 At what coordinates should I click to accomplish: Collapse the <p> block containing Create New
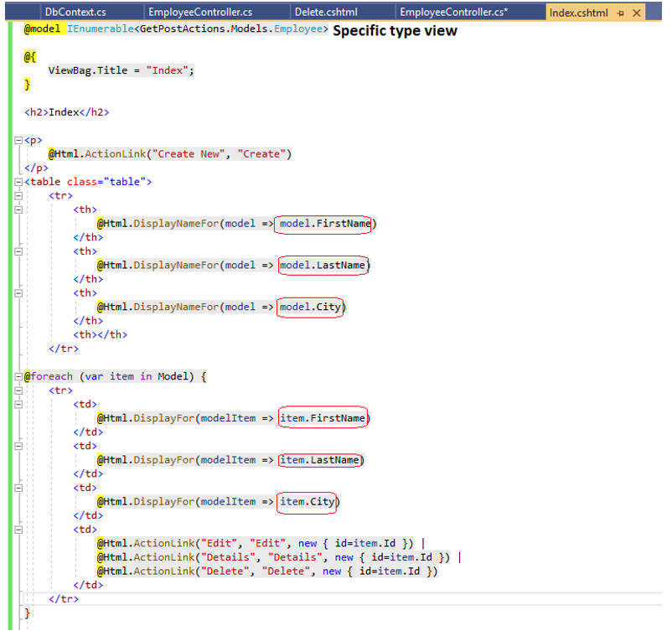point(18,140)
